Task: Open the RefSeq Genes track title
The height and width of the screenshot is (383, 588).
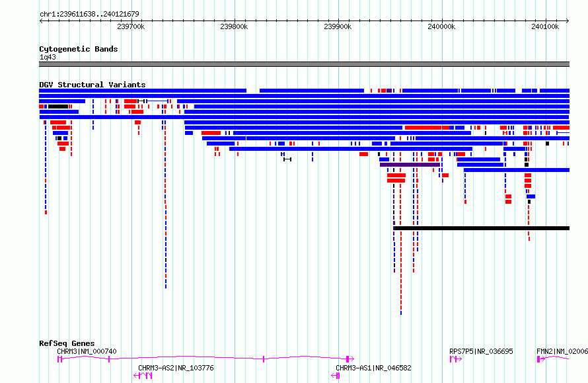Action: click(67, 343)
